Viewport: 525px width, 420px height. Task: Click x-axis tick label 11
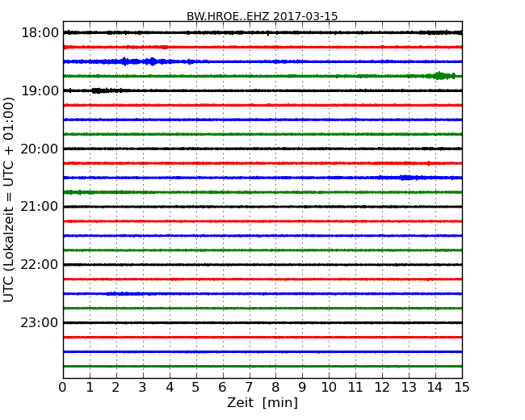[355, 387]
